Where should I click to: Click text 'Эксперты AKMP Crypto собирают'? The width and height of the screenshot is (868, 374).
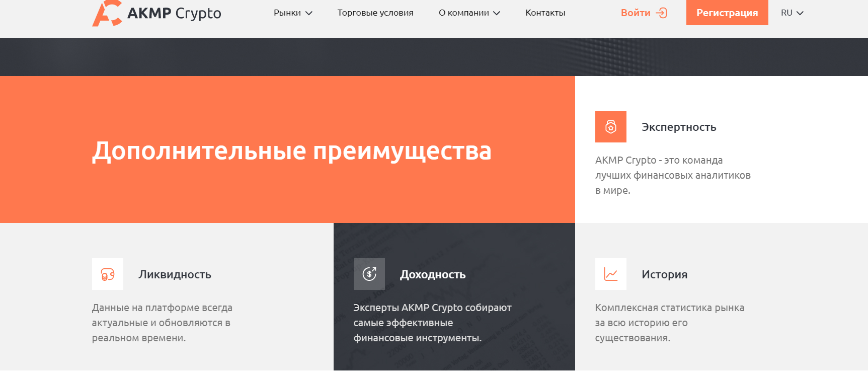tap(432, 308)
